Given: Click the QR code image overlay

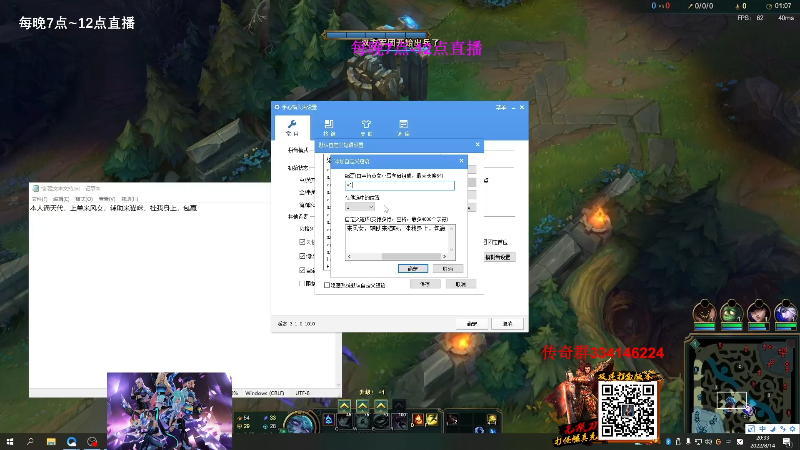Looking at the screenshot, I should [628, 411].
